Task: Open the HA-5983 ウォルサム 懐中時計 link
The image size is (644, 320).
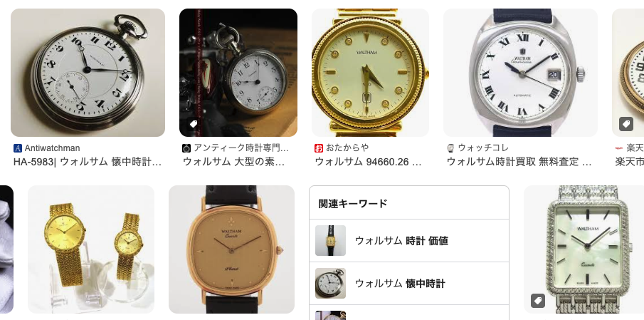Action: (88, 162)
